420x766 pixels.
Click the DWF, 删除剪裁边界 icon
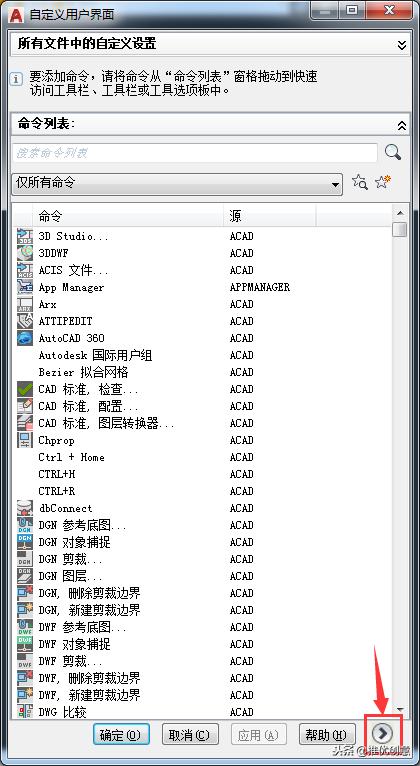pyautogui.click(x=24, y=678)
